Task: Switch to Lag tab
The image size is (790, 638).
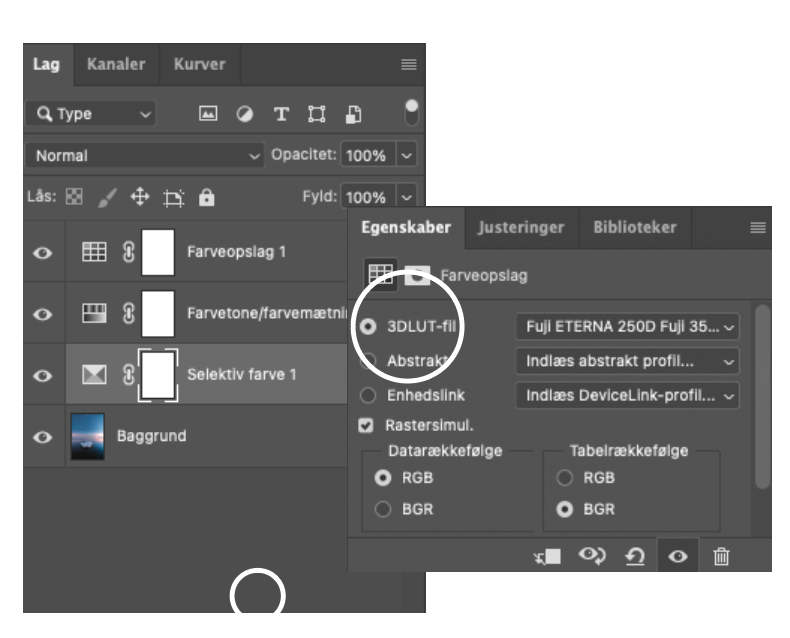Action: pyautogui.click(x=46, y=64)
